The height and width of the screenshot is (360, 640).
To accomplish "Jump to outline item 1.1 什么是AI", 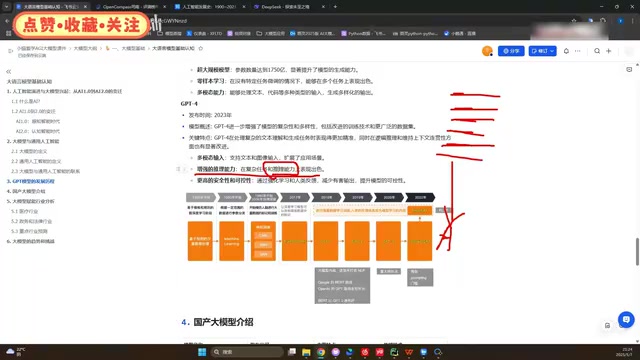I will 25,101.
